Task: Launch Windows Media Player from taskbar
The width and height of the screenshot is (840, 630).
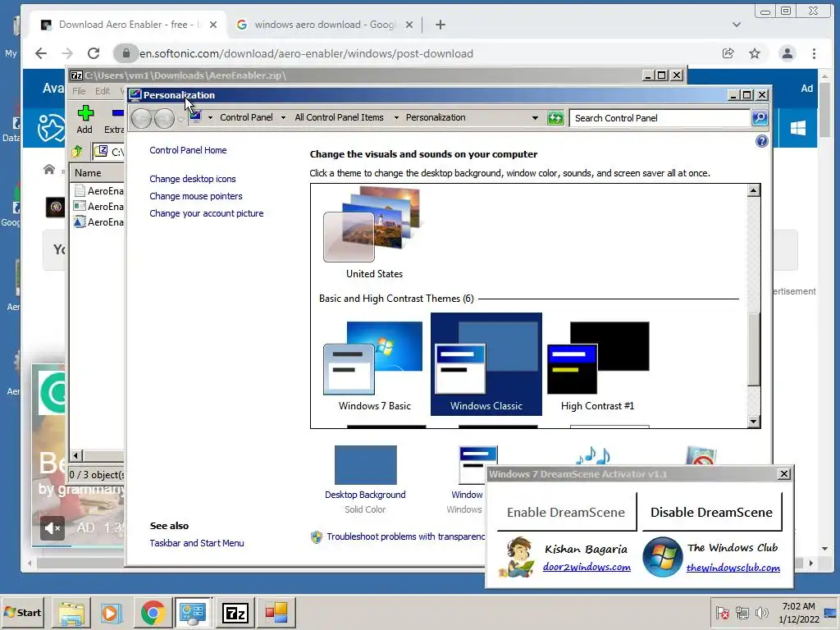Action: (112, 613)
